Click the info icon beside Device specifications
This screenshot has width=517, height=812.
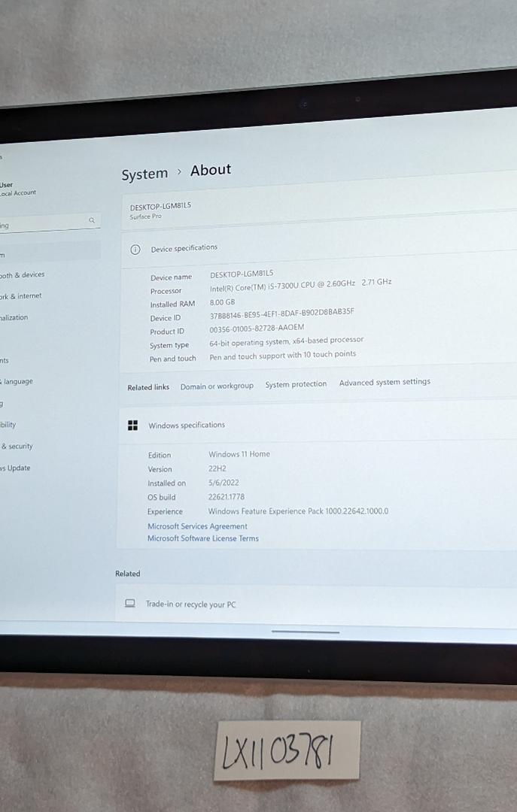tap(135, 250)
